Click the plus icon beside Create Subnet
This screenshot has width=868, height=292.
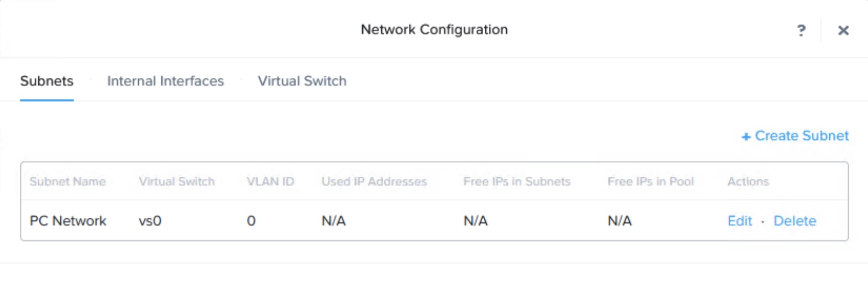pos(746,137)
